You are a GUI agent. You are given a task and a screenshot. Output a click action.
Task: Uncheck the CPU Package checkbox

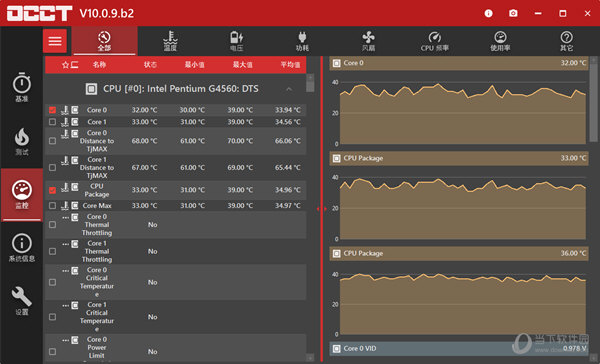click(52, 190)
